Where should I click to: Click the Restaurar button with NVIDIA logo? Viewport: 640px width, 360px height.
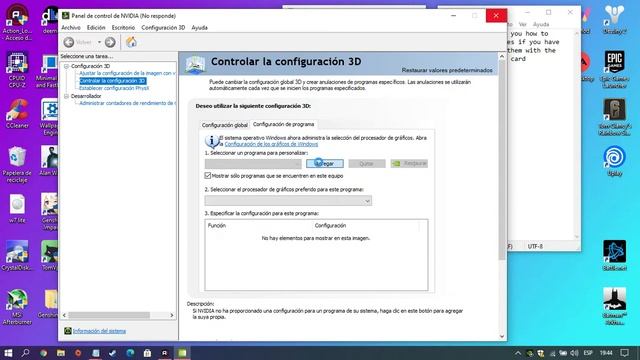[x=409, y=164]
